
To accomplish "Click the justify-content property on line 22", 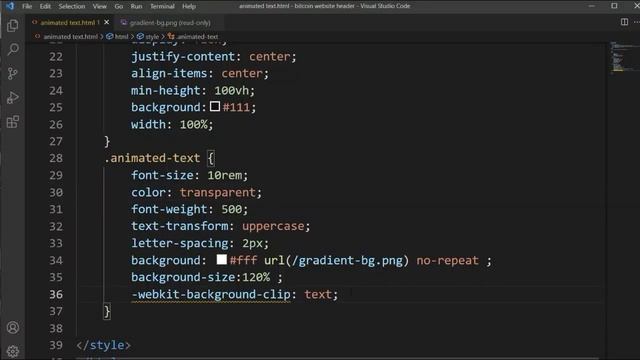I will pos(183,56).
